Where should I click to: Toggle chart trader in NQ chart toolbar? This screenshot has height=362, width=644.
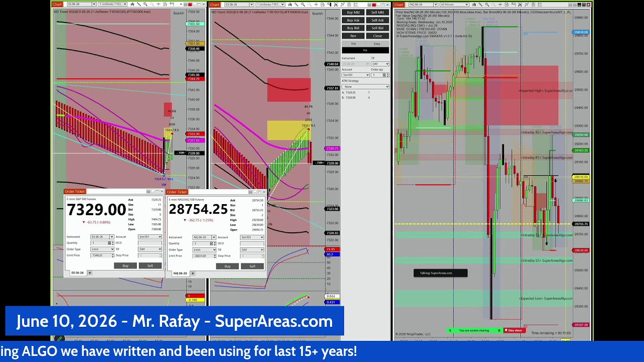513,5
